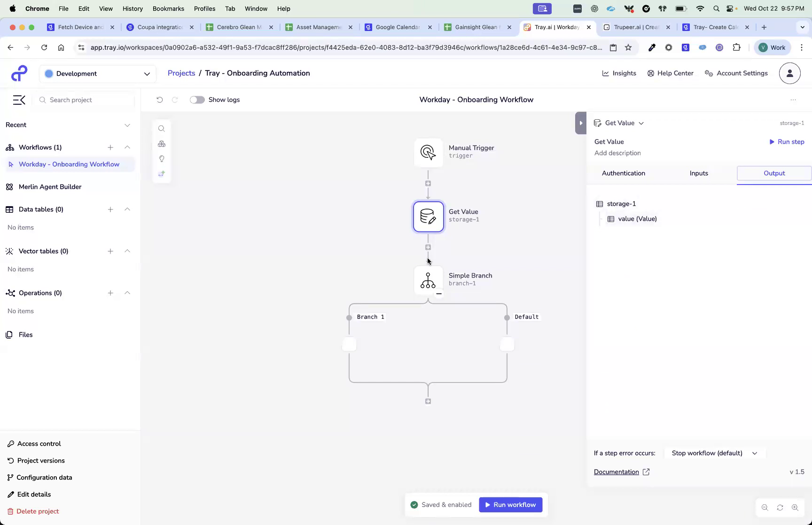This screenshot has width=812, height=525.
Task: Click the reset zoom icon at bottom right
Action: click(x=780, y=507)
